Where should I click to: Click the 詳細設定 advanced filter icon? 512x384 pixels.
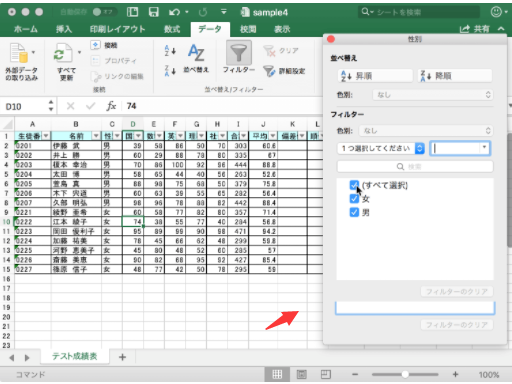coord(269,71)
